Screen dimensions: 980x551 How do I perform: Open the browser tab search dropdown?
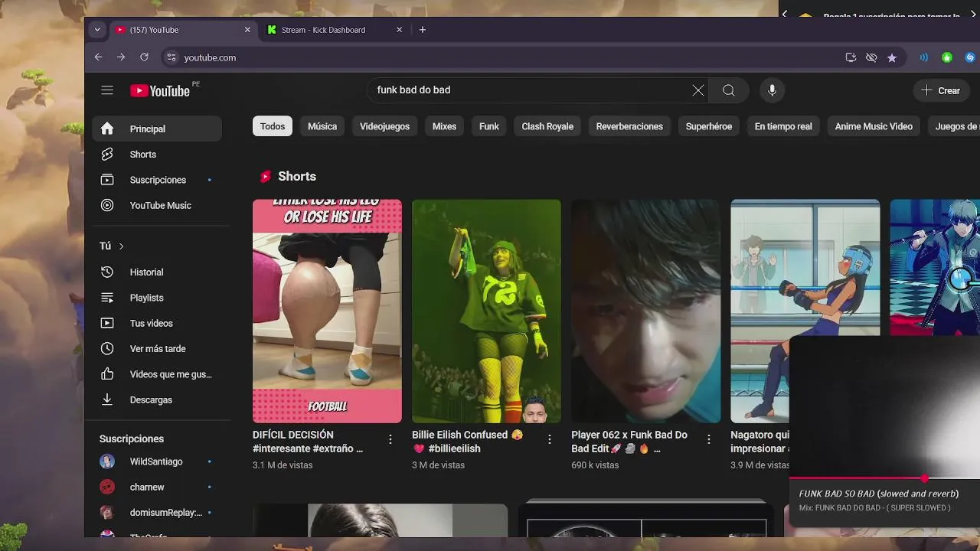pyautogui.click(x=96, y=30)
